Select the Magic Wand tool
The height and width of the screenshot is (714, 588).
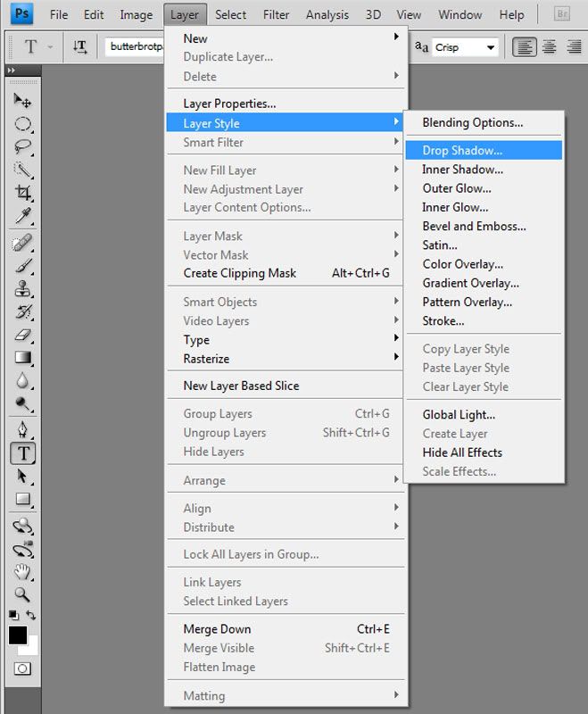pos(22,170)
